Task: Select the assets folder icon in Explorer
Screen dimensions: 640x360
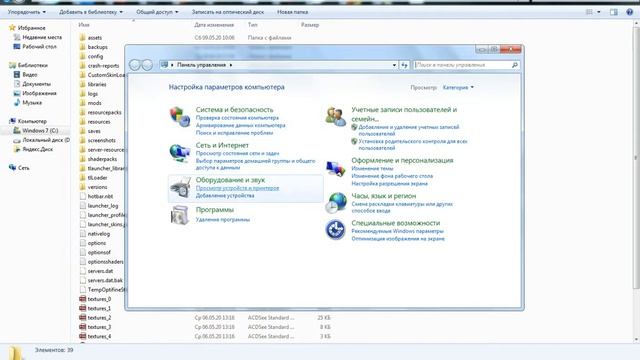Action: (x=82, y=38)
